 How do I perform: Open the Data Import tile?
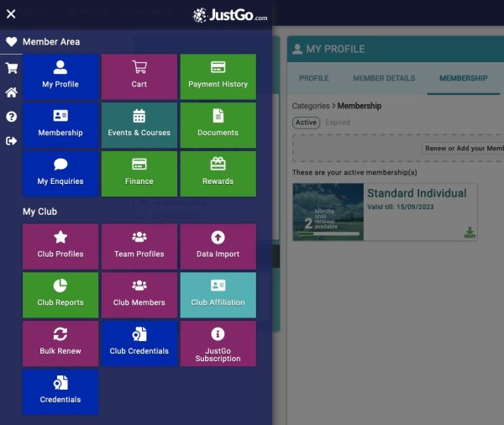click(218, 247)
